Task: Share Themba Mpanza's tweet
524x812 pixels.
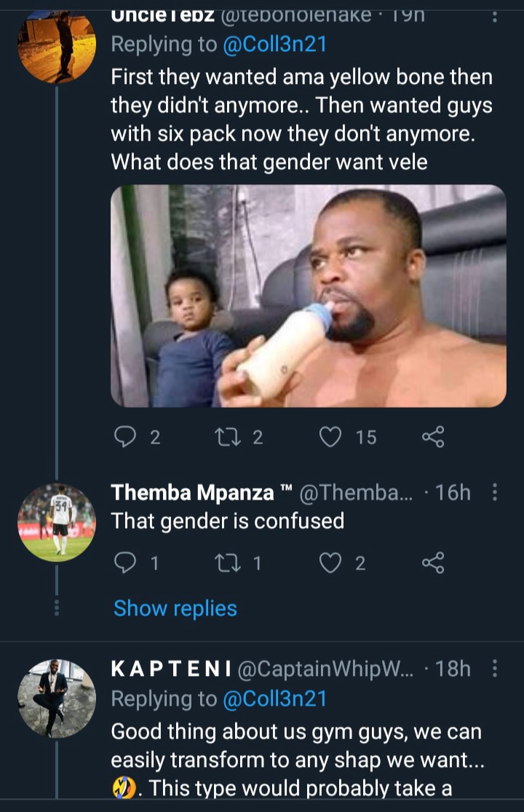Action: click(x=433, y=562)
